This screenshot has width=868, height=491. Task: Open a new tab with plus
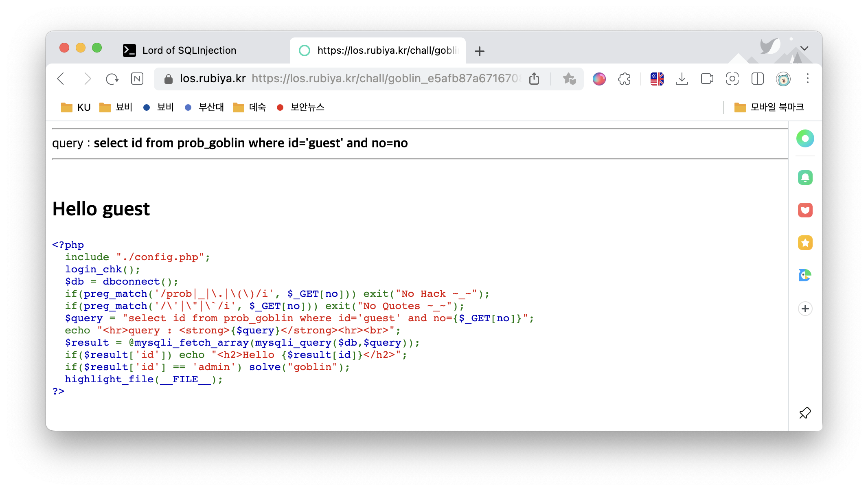480,51
